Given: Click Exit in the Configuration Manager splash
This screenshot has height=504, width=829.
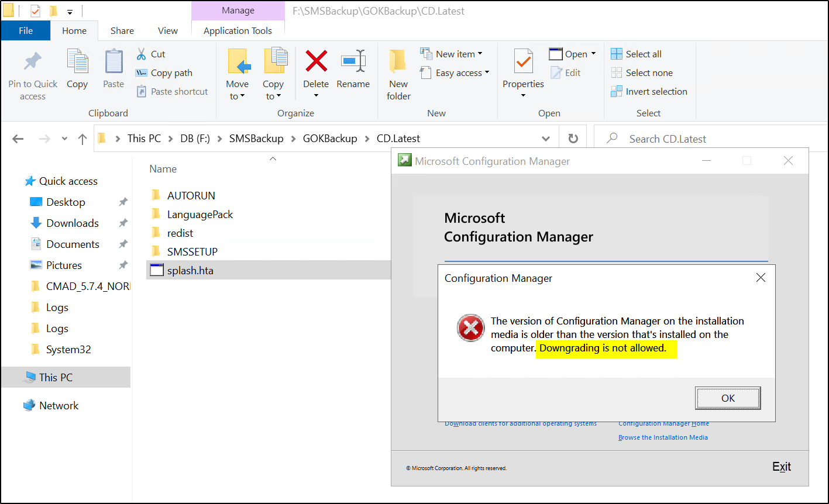Looking at the screenshot, I should [x=782, y=466].
